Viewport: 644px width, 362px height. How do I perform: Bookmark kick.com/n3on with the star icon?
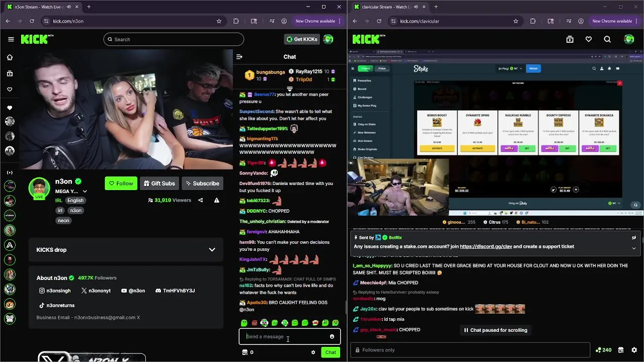point(219,21)
